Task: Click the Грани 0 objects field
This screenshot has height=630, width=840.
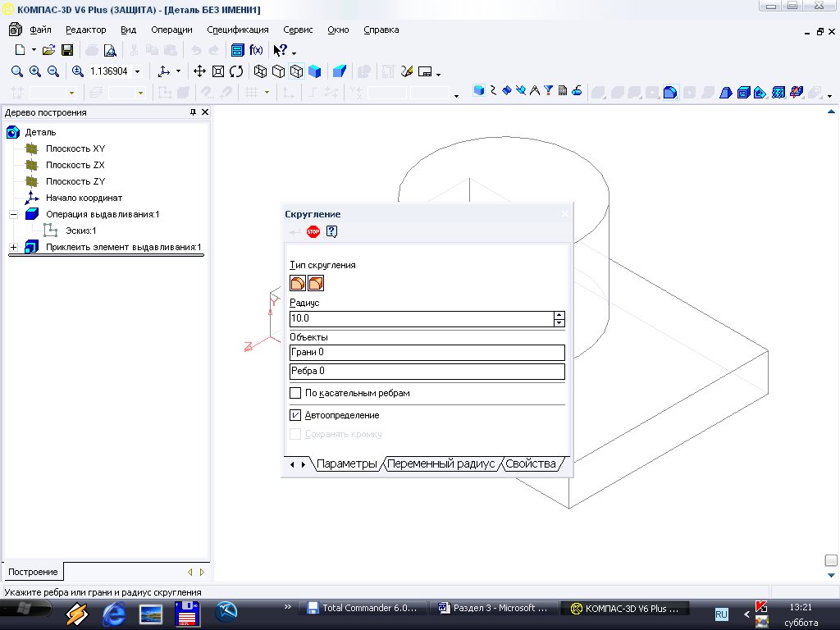Action: point(427,353)
